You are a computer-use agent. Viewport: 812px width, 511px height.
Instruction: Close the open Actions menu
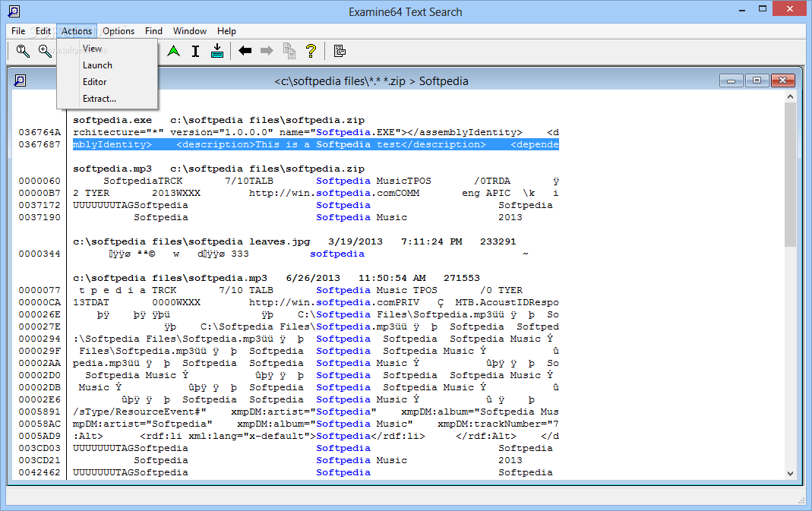(x=77, y=31)
